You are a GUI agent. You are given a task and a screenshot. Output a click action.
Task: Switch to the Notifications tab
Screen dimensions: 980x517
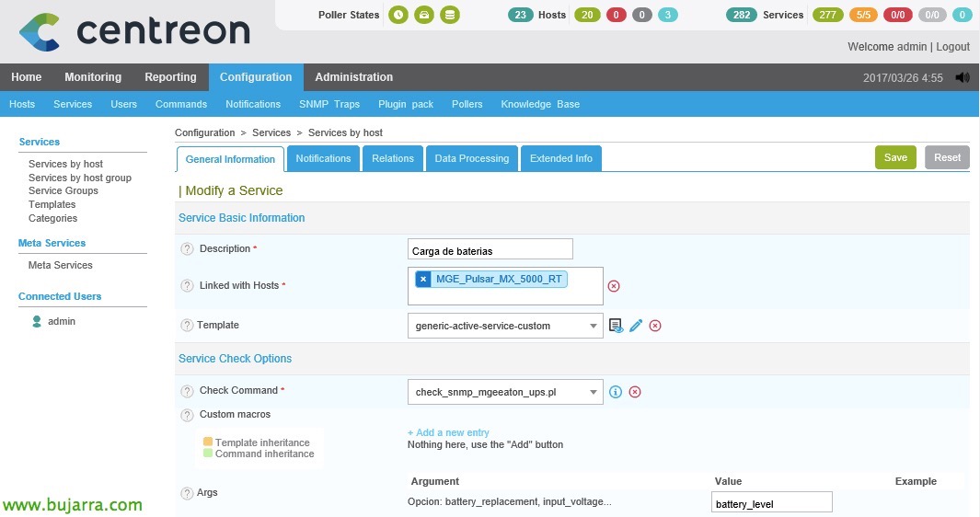[x=323, y=158]
